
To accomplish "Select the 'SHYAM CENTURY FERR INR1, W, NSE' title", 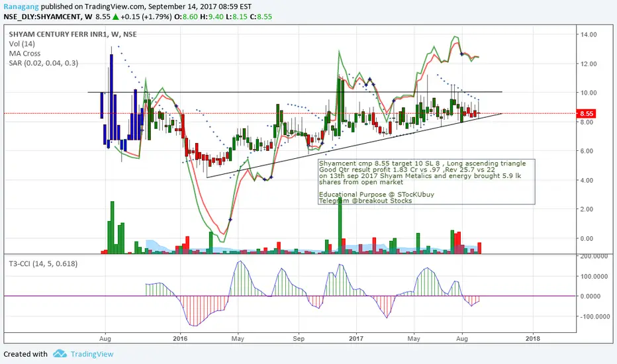I will [x=73, y=34].
